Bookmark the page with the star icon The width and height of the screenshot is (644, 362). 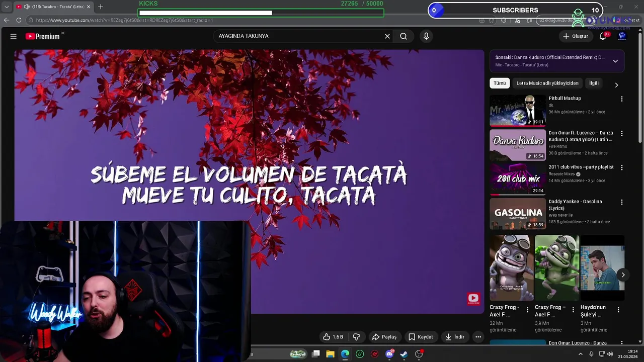click(492, 20)
